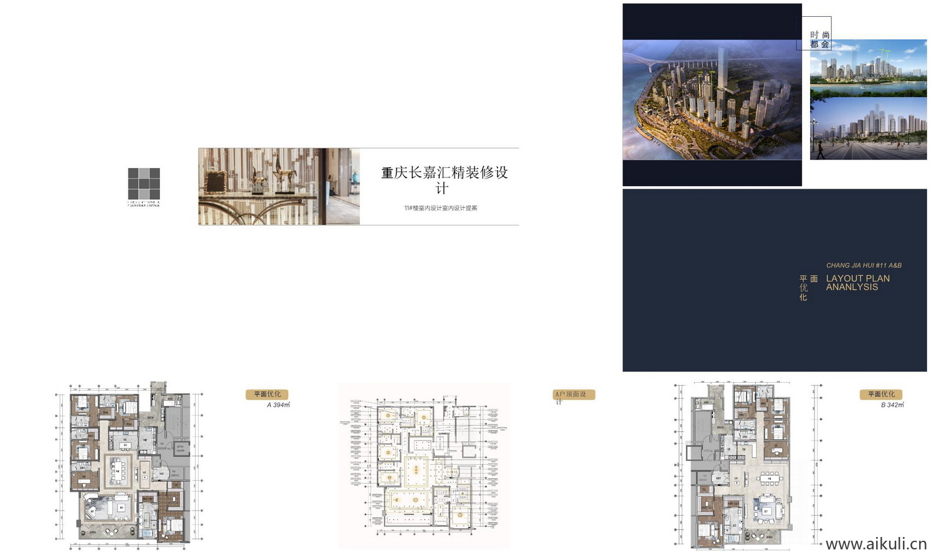934x560 pixels.
Task: Click the LAYOUT PLAN ANANLYSIS heading
Action: pos(857,282)
